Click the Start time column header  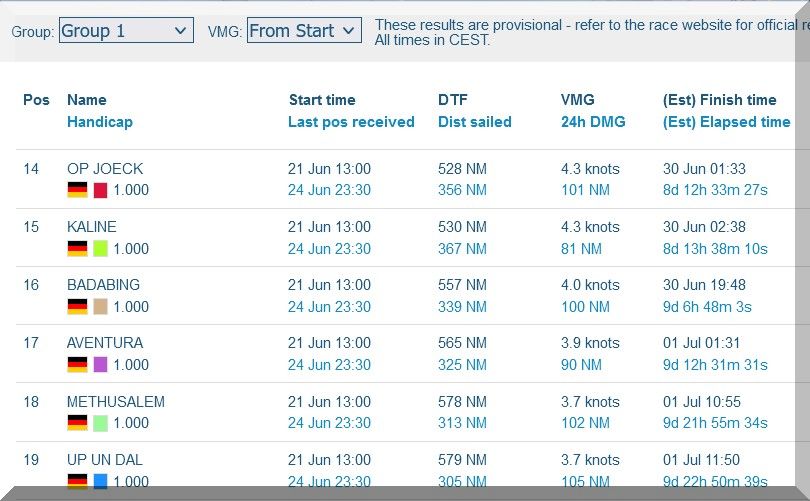321,100
